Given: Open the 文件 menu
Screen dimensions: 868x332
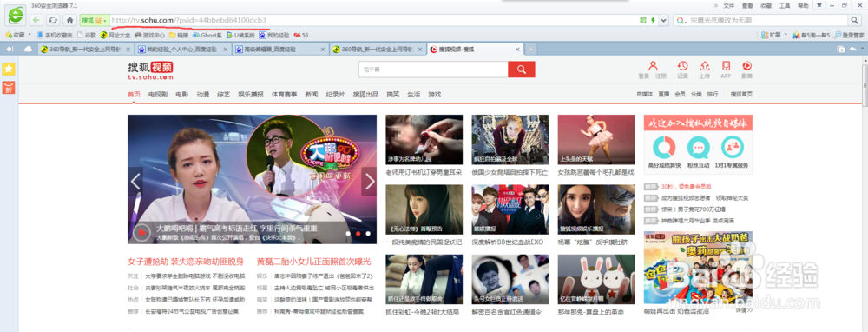Looking at the screenshot, I should click(728, 5).
